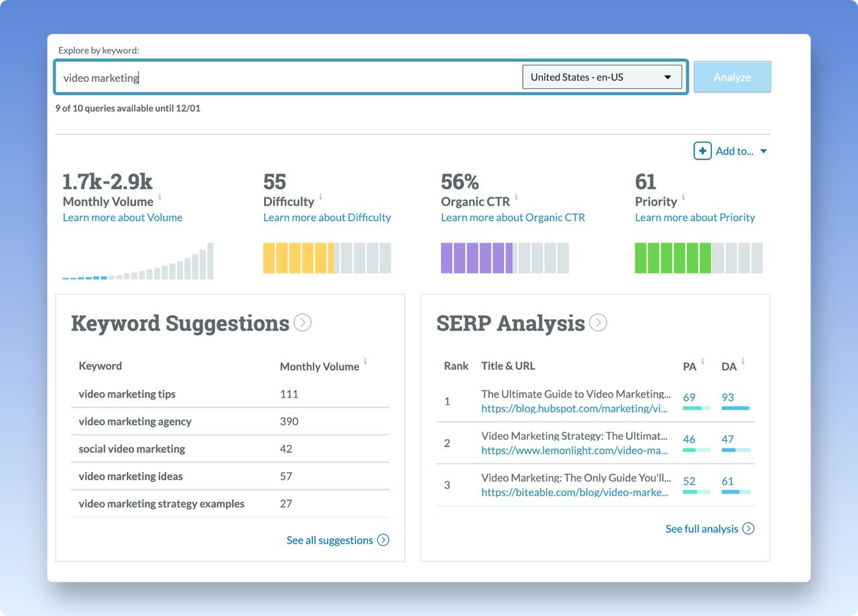The width and height of the screenshot is (858, 616).
Task: Click the info icon beside Organic CTR
Action: coord(517,197)
